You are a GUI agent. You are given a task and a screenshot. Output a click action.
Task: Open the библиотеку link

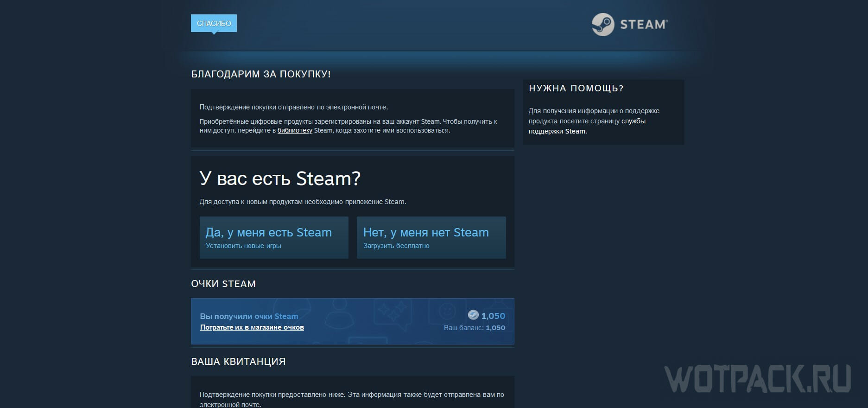(x=295, y=130)
